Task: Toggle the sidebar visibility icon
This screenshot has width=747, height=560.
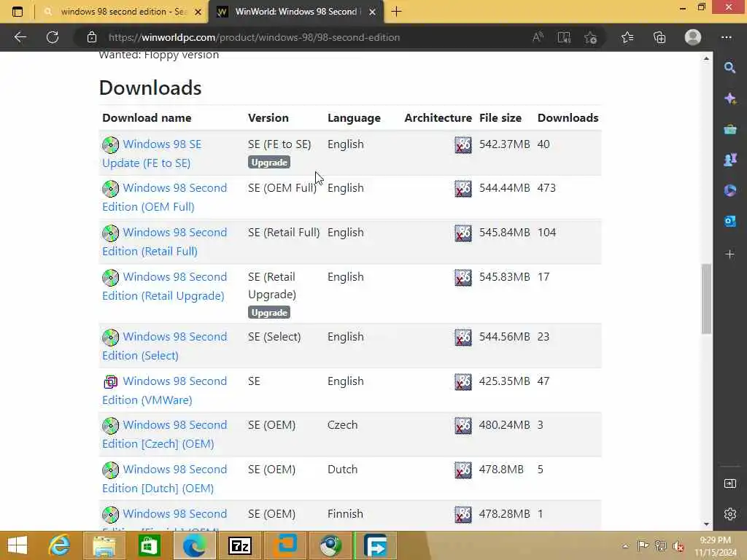Action: 729,484
